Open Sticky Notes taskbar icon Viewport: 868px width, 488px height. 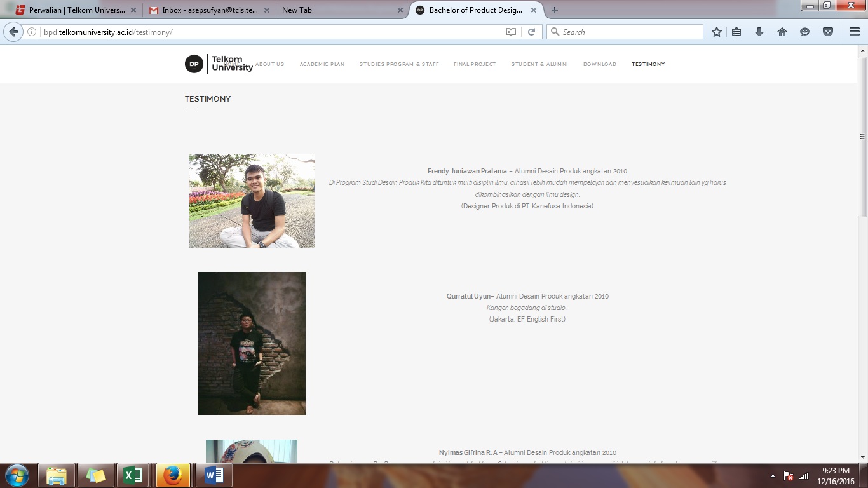(95, 475)
